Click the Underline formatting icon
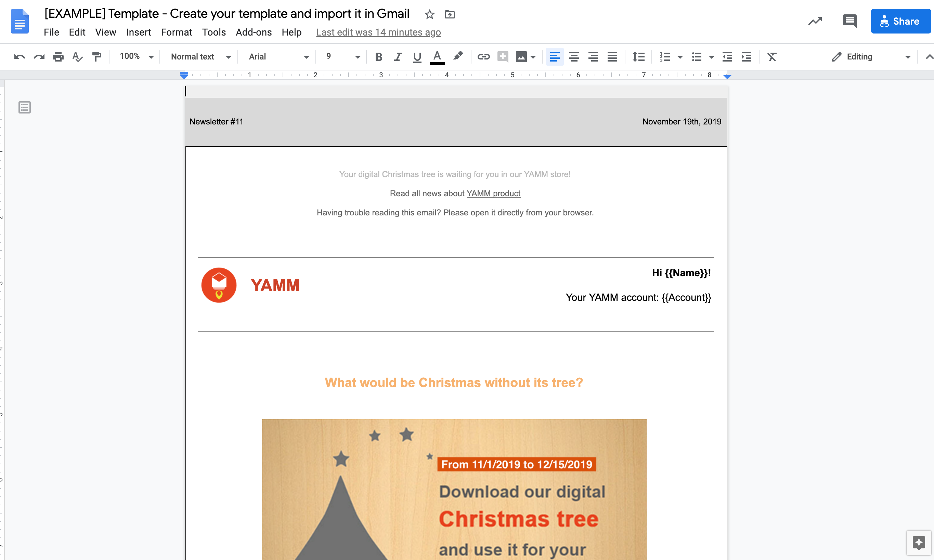The width and height of the screenshot is (934, 560). pyautogui.click(x=416, y=56)
